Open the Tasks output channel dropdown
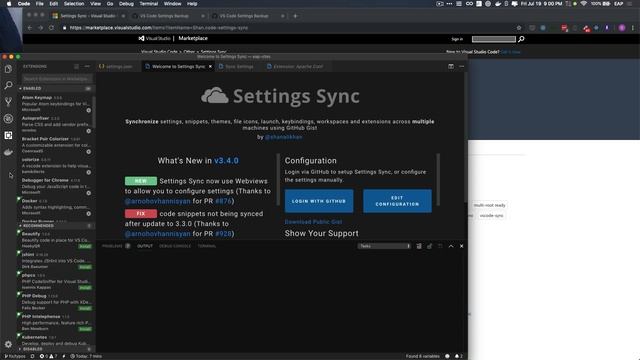Screen dimensions: 640x360 click(384, 246)
